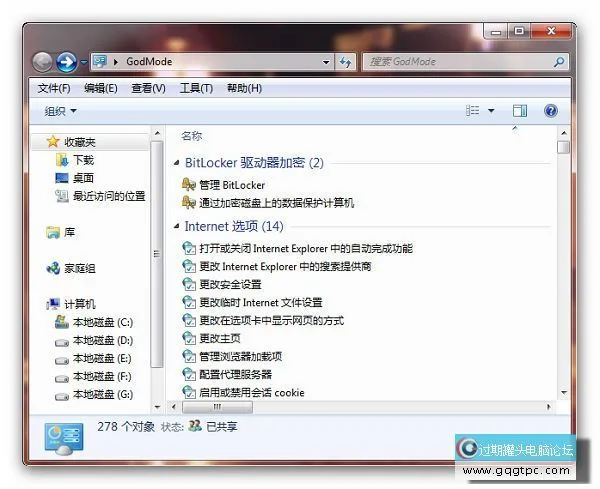Open 启用或禁用会话 cookie
This screenshot has height=489, width=600.
[252, 393]
